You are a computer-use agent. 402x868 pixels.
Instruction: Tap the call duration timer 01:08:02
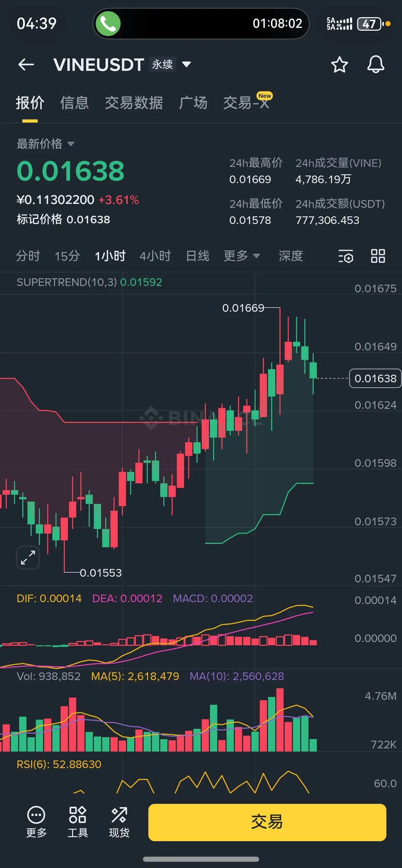click(277, 24)
